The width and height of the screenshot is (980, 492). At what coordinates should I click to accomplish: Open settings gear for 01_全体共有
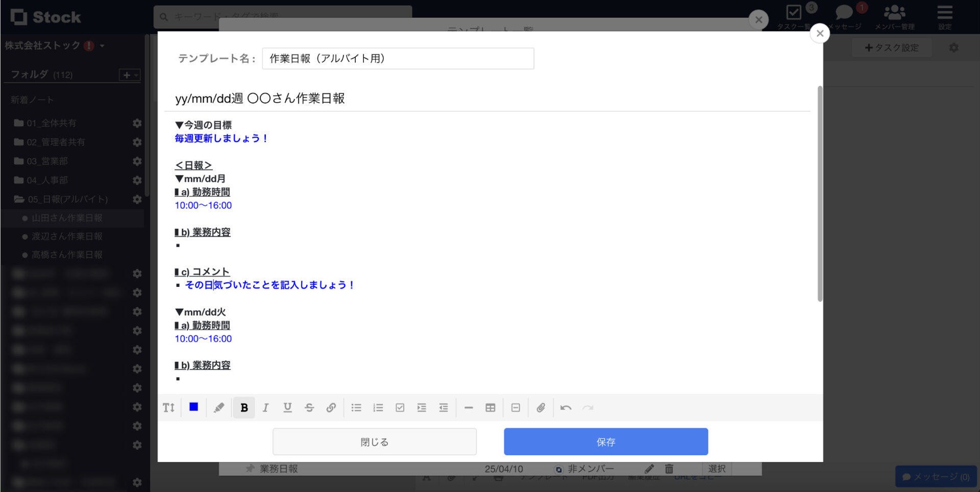coord(137,123)
